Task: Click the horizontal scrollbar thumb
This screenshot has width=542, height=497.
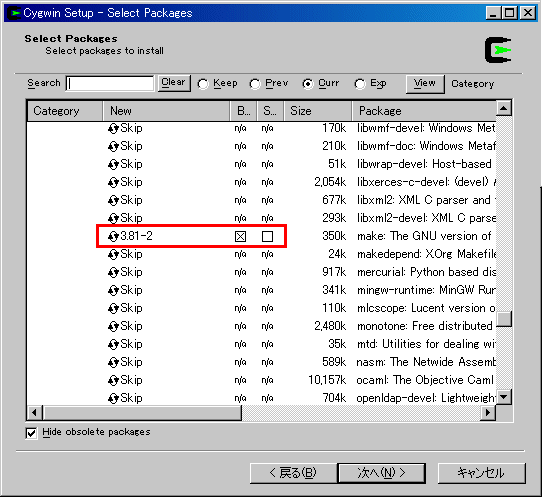Action: 142,413
